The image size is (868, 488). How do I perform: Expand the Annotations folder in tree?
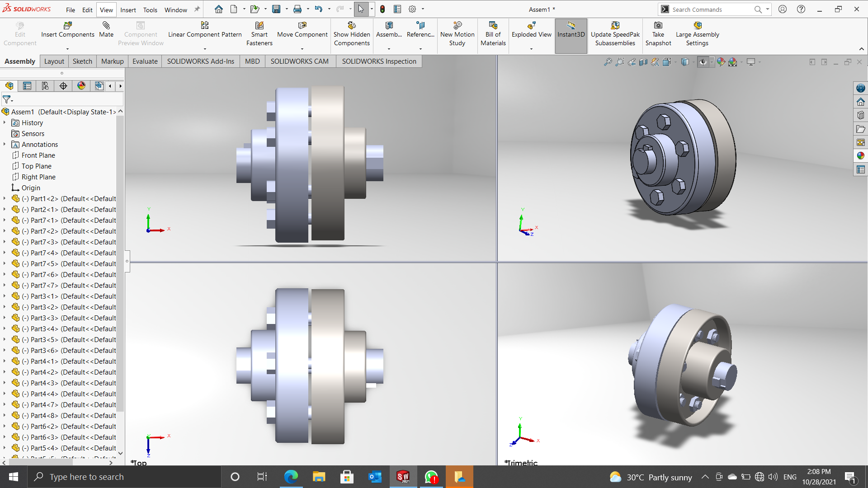tap(5, 144)
